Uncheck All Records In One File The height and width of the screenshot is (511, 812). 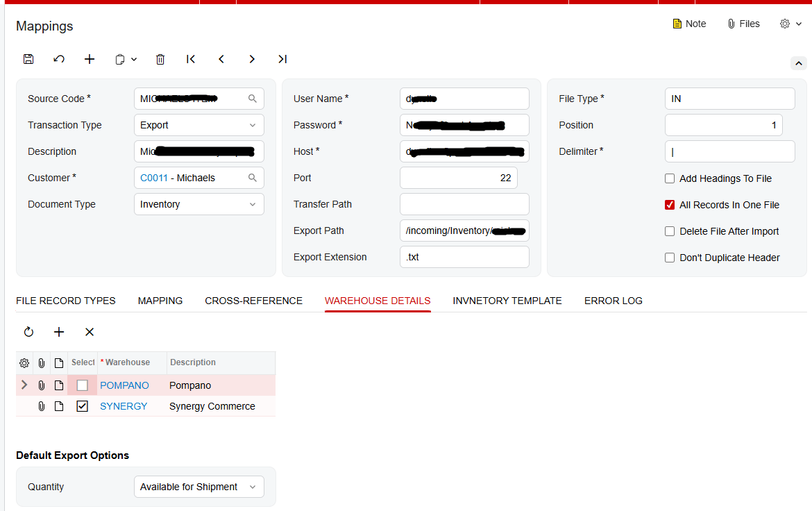point(670,205)
